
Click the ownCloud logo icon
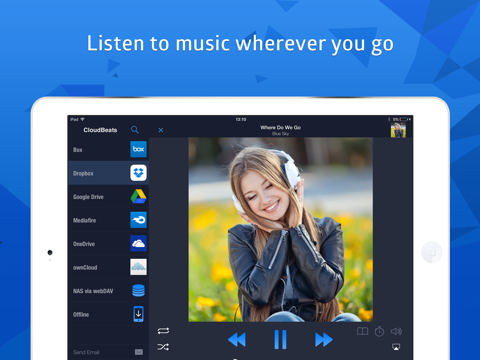138,267
